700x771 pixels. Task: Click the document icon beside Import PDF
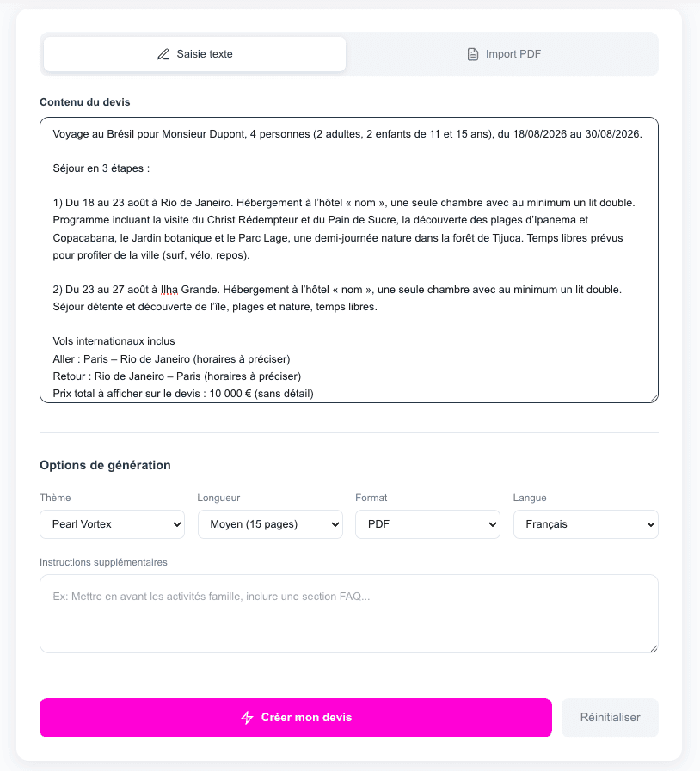[x=472, y=54]
